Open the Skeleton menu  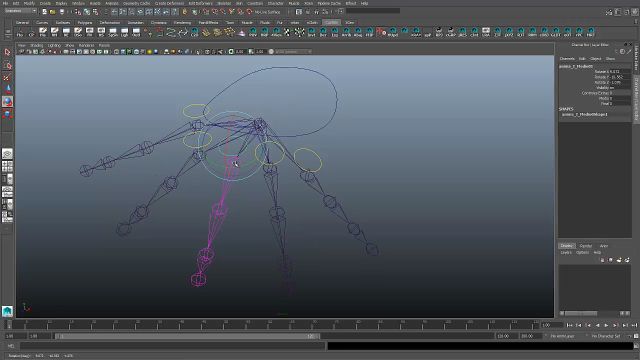(224, 3)
